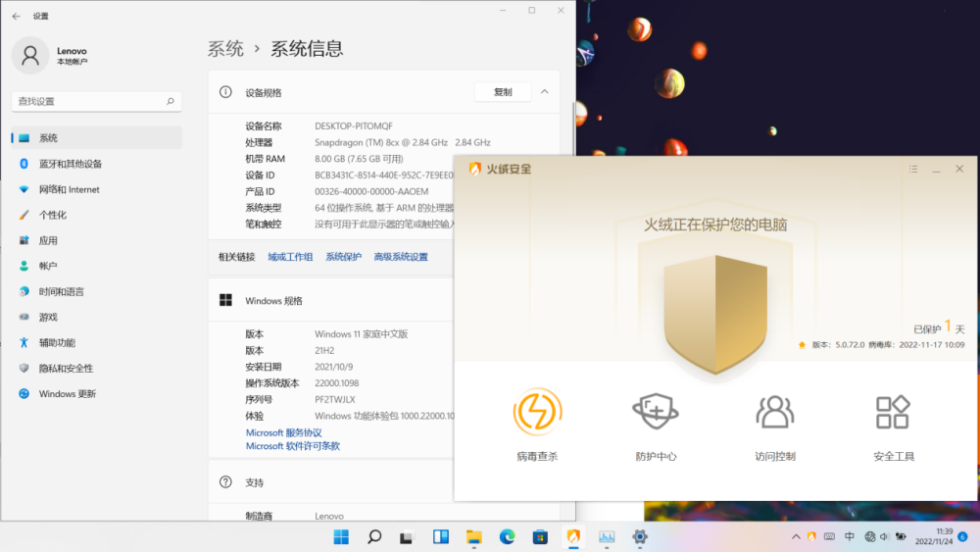The height and width of the screenshot is (552, 980).
Task: Open Microsoft 软件许可条款 link
Action: point(292,446)
